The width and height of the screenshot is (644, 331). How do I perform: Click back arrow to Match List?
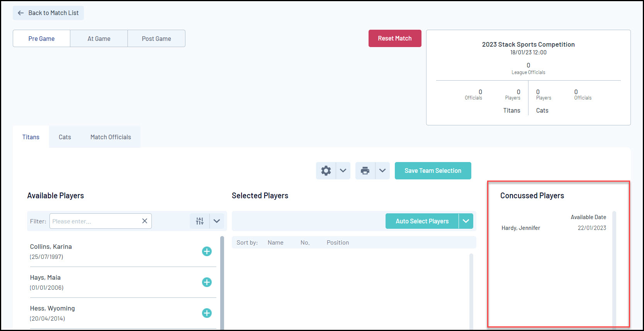click(21, 13)
